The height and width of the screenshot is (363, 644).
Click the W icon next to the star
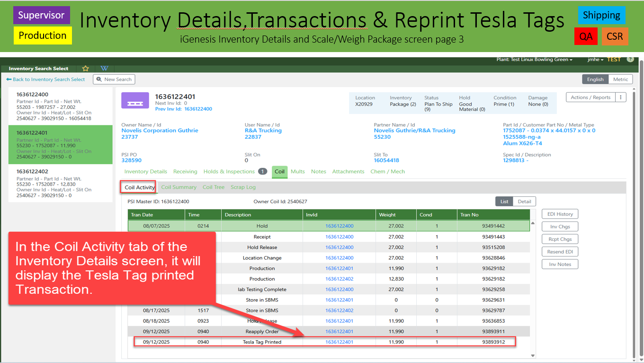click(105, 68)
